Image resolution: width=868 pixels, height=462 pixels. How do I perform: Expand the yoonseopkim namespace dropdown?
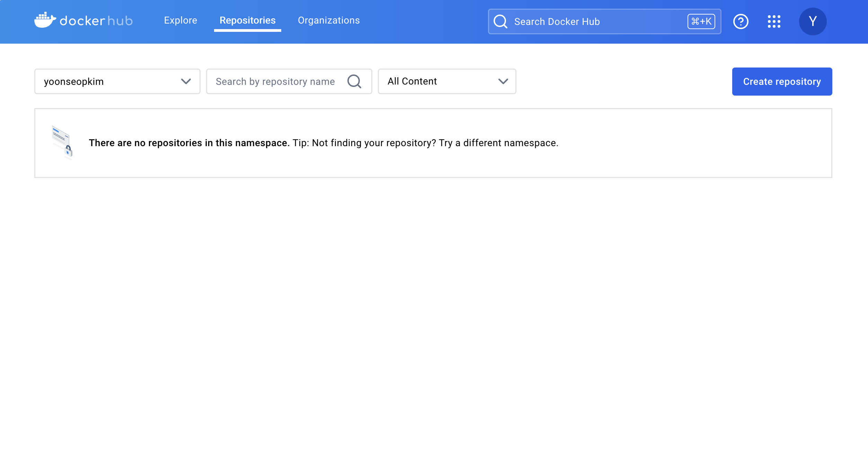coord(111,81)
